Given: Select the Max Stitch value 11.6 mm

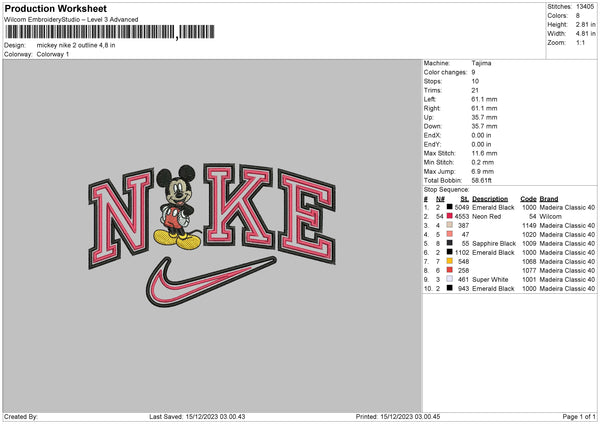Looking at the screenshot, I should point(484,153).
